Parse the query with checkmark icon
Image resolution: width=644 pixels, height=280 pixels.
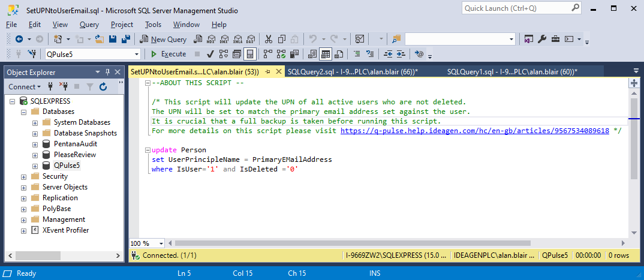(210, 54)
